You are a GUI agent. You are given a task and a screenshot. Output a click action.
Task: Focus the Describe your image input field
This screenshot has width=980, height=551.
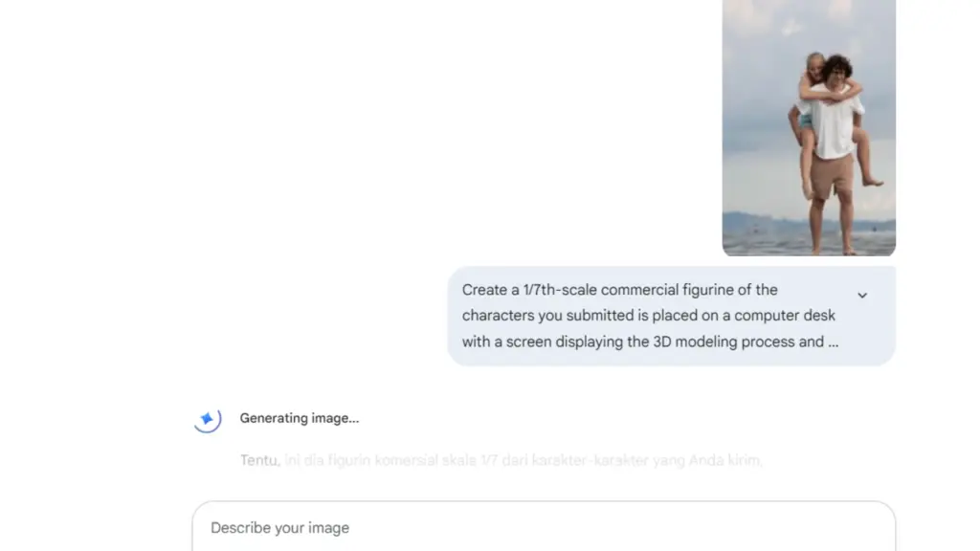[x=544, y=527]
